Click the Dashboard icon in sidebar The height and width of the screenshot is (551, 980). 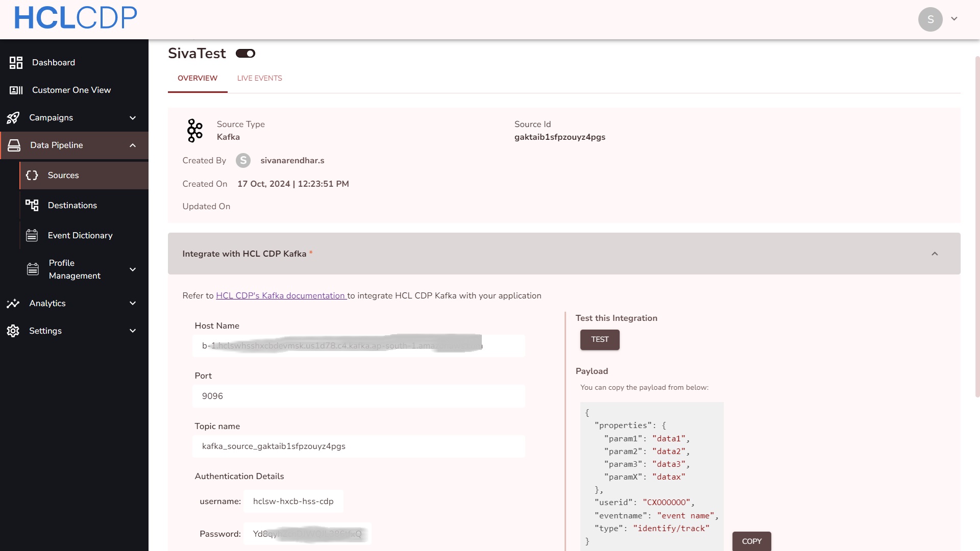click(x=16, y=63)
